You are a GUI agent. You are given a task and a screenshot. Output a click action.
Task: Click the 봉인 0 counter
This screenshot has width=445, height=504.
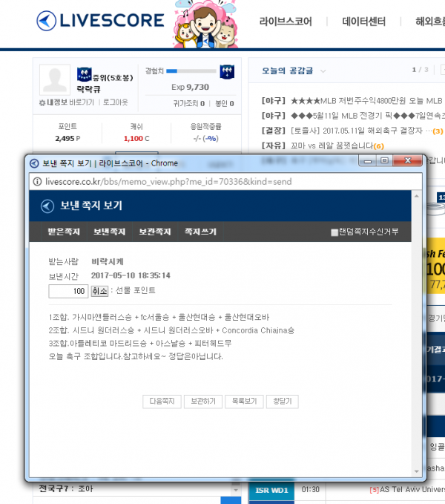pyautogui.click(x=225, y=103)
